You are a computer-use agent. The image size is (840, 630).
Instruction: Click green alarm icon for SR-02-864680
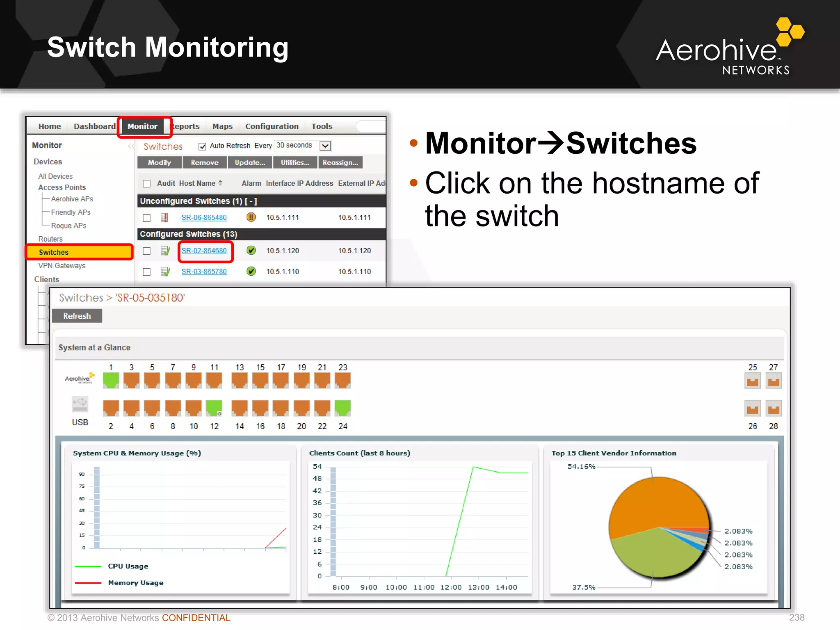(x=251, y=250)
